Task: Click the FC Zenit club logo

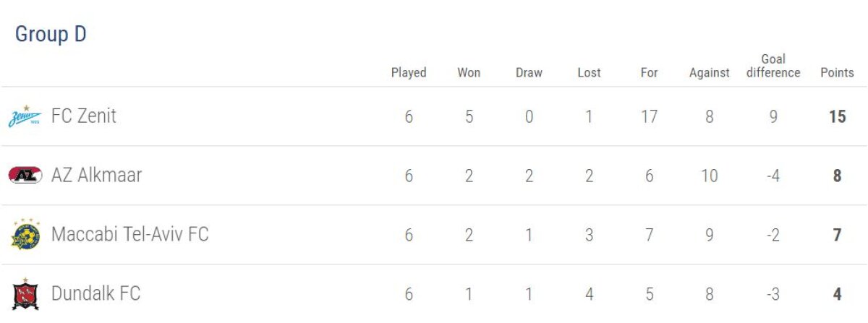Action: click(x=25, y=116)
